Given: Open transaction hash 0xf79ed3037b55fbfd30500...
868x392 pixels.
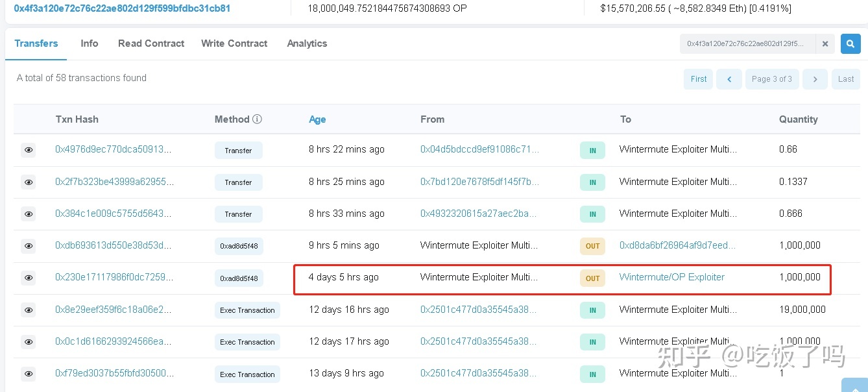Looking at the screenshot, I should coord(114,373).
